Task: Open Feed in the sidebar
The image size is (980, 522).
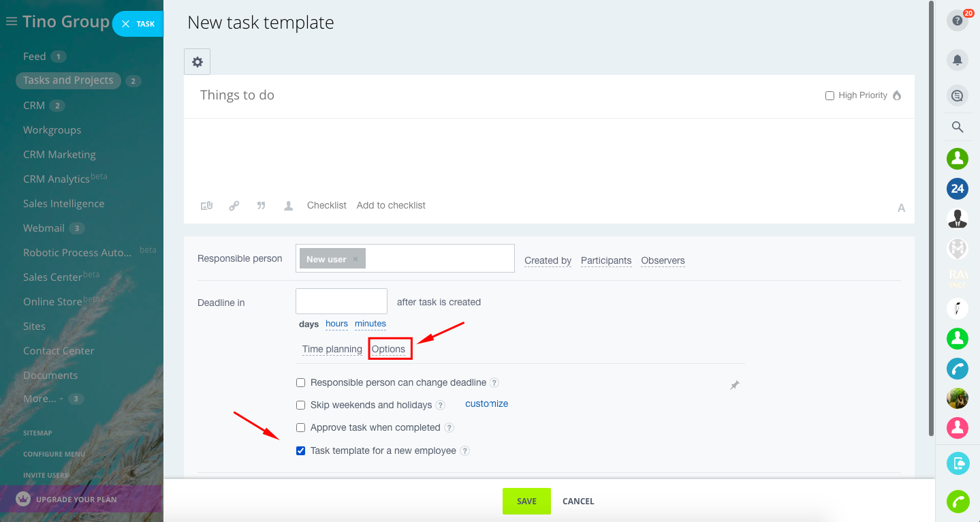Action: pyautogui.click(x=35, y=57)
